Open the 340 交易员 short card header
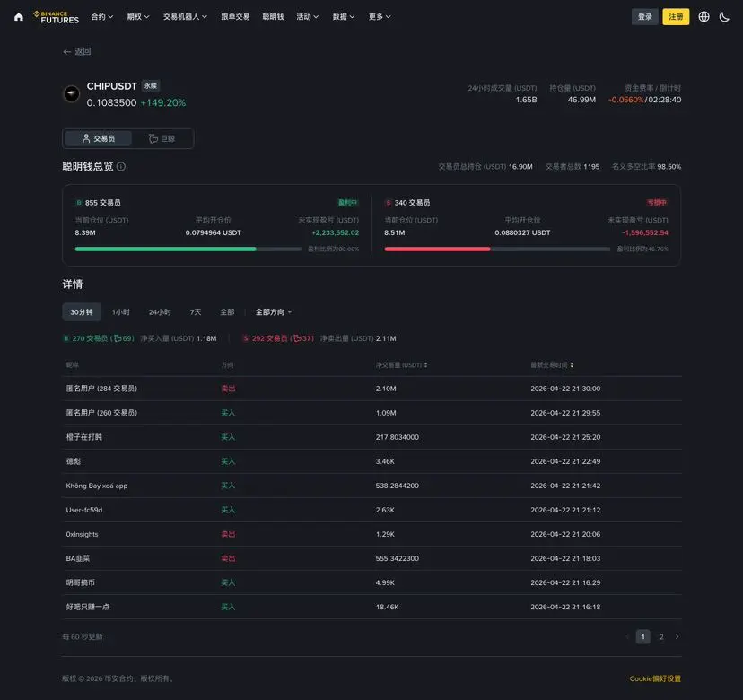The width and height of the screenshot is (743, 700). pyautogui.click(x=407, y=202)
